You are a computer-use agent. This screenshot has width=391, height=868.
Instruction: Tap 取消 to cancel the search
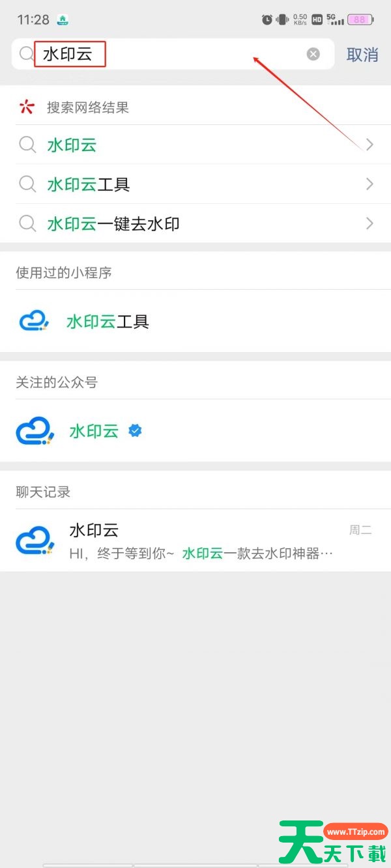point(362,54)
